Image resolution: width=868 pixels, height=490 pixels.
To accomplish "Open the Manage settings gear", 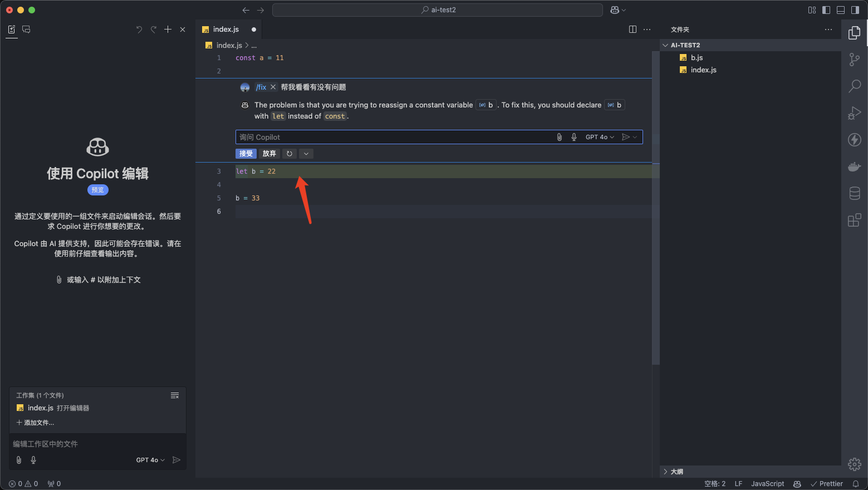I will (x=855, y=464).
